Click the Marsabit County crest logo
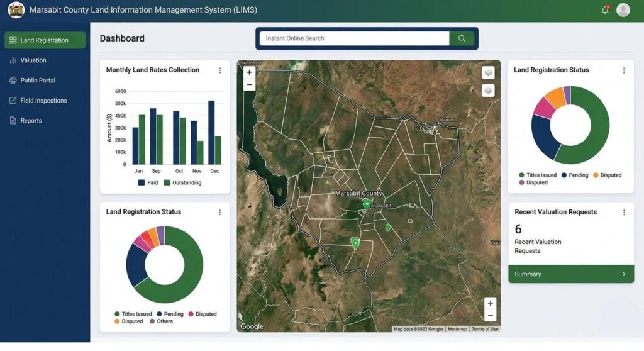Image resolution: width=644 pixels, height=351 pixels. point(16,10)
